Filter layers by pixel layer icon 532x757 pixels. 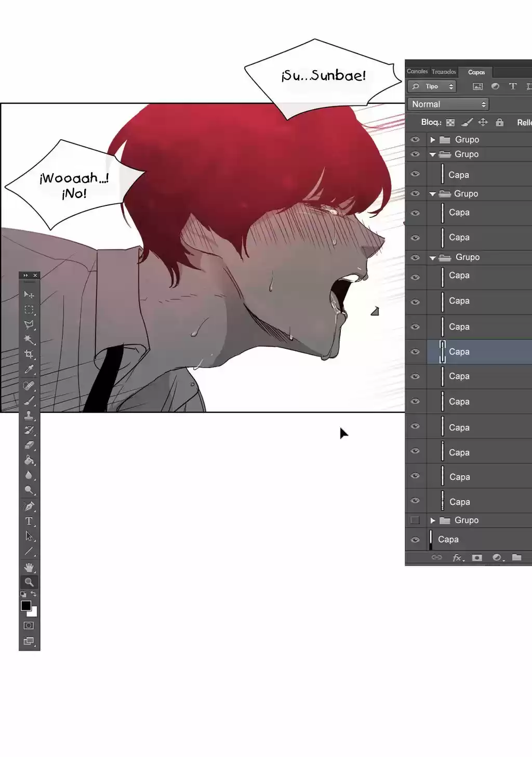477,86
